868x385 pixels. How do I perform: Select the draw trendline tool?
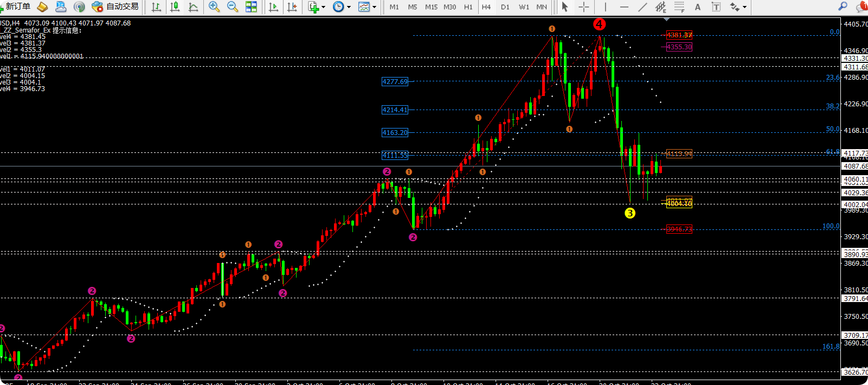pyautogui.click(x=642, y=7)
